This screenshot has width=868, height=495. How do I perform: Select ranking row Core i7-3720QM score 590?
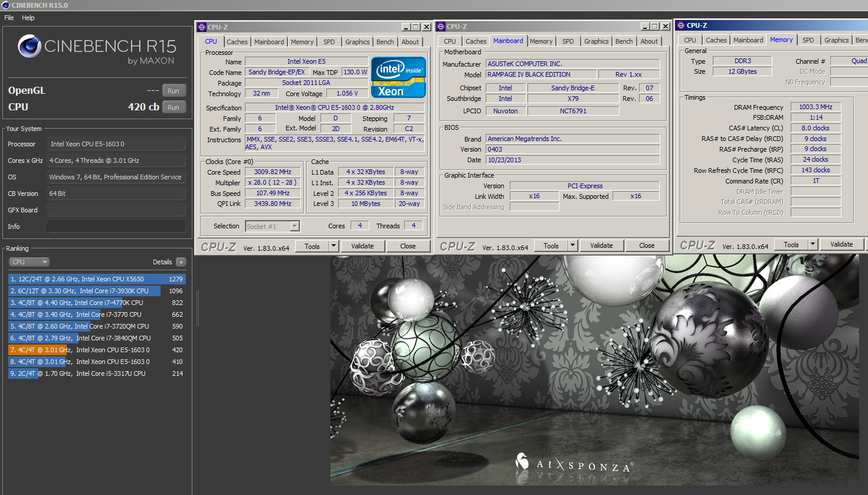click(97, 326)
